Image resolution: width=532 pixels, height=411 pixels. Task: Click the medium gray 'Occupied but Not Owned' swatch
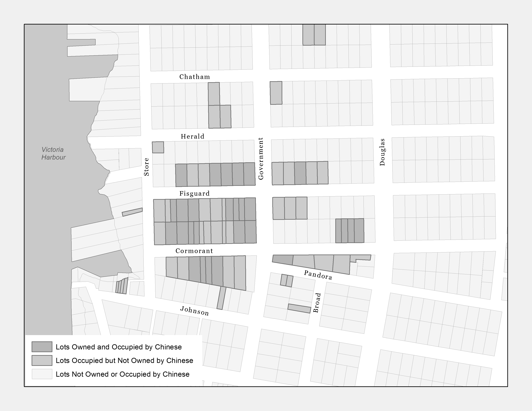42,360
